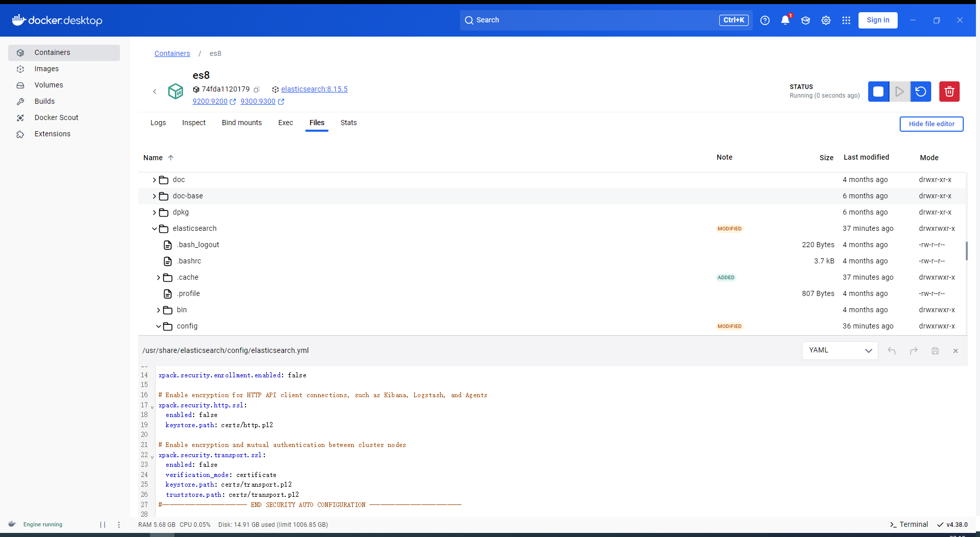Pause the Docker engine from status bar
The width and height of the screenshot is (980, 537).
[x=103, y=525]
